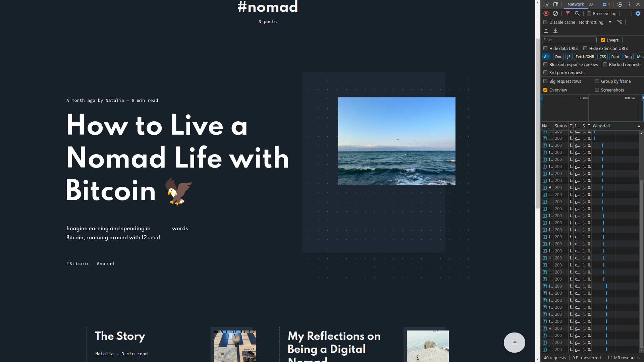Click the inspect element selector icon
The width and height of the screenshot is (644, 362).
[x=546, y=4]
